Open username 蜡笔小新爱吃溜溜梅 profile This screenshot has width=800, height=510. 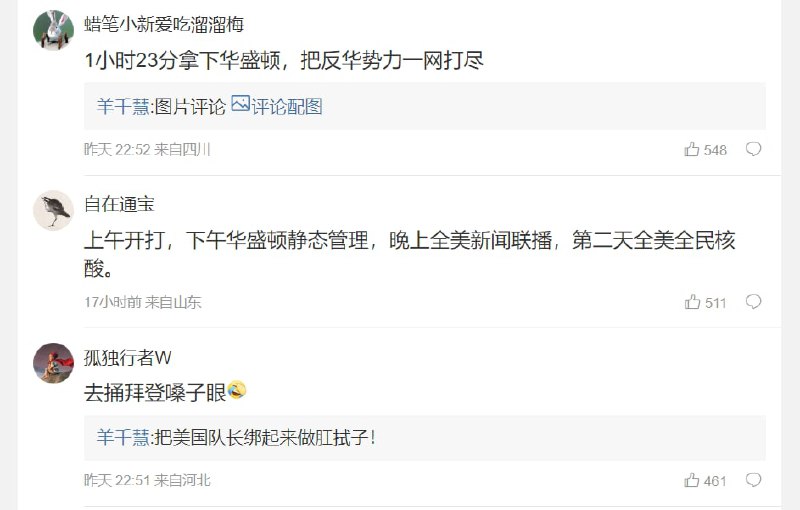[x=164, y=24]
